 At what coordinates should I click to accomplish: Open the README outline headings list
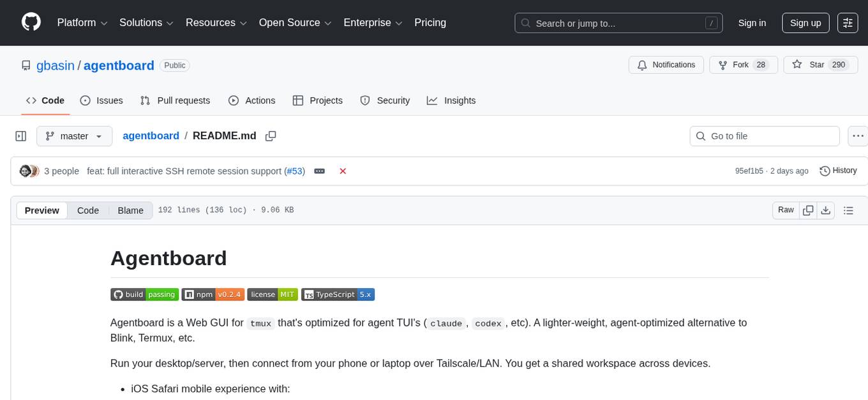coord(849,210)
